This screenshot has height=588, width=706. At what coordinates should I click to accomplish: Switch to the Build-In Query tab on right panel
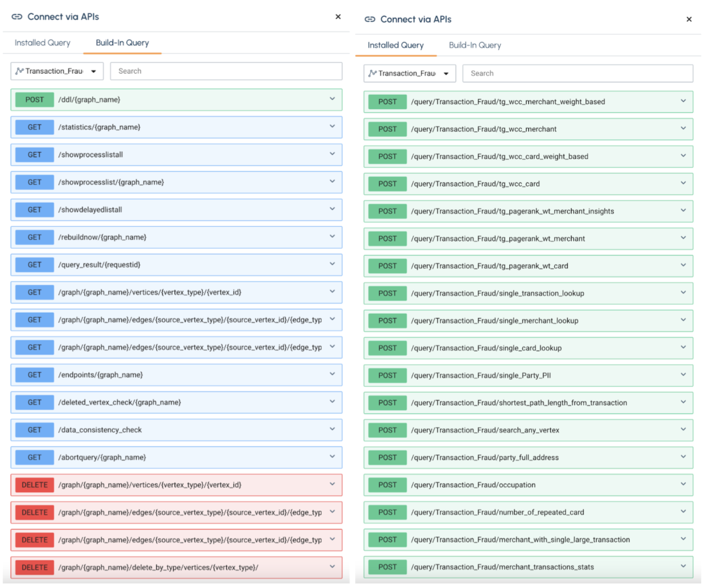pos(474,45)
